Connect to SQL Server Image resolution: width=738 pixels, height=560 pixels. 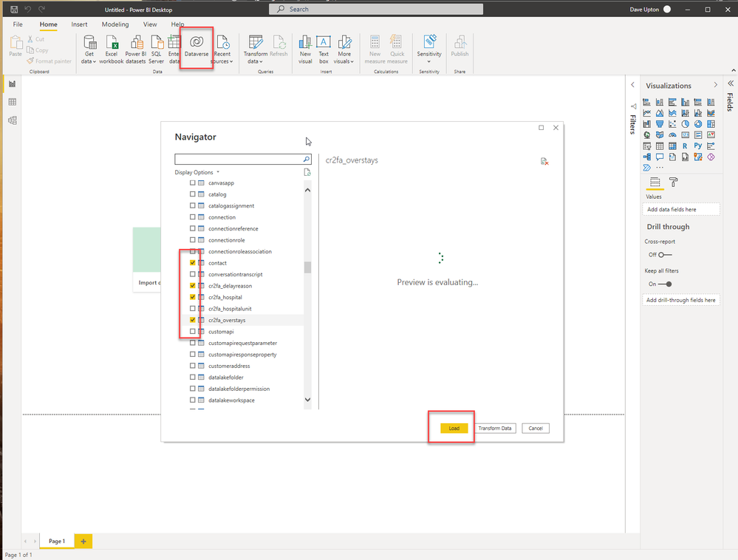(157, 49)
